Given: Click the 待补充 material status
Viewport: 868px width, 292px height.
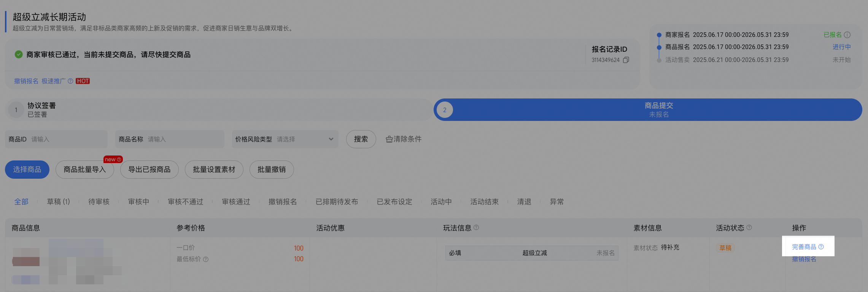Looking at the screenshot, I should (x=670, y=248).
